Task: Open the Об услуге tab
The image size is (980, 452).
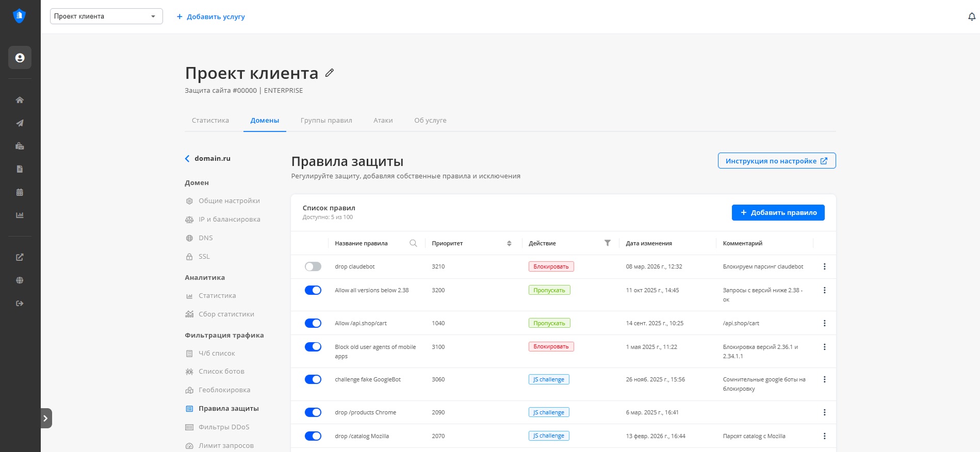Action: coord(430,121)
